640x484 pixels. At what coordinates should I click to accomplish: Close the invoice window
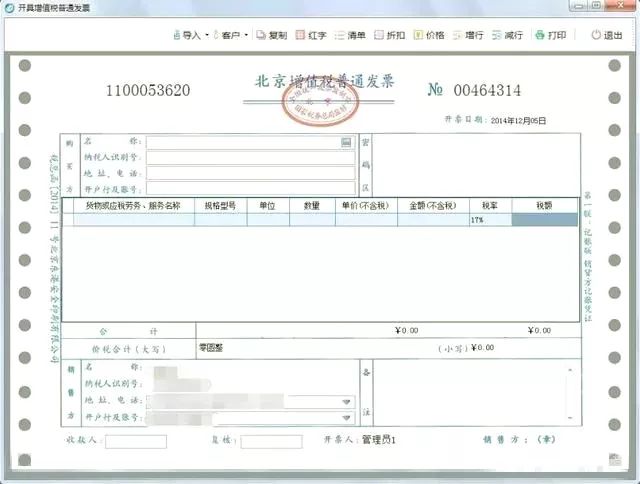click(620, 6)
